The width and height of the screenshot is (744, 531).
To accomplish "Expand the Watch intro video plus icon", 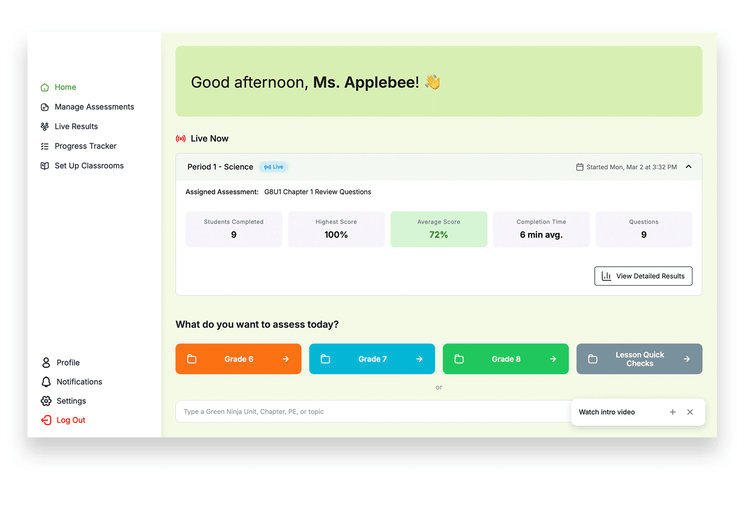I will (x=672, y=412).
